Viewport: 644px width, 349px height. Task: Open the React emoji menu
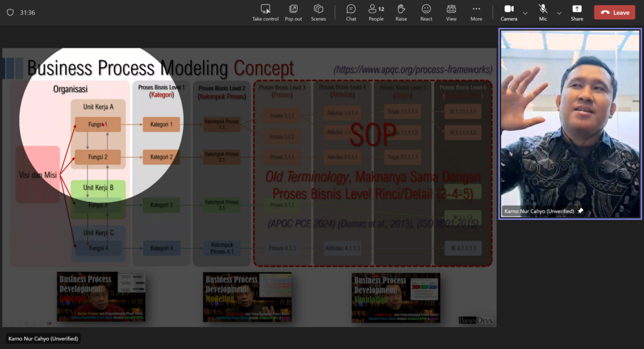tap(426, 12)
